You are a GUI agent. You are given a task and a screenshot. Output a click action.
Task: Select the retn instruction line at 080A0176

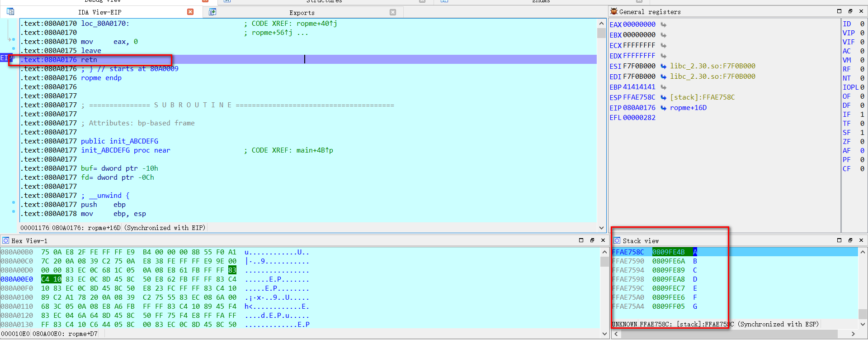(x=308, y=60)
